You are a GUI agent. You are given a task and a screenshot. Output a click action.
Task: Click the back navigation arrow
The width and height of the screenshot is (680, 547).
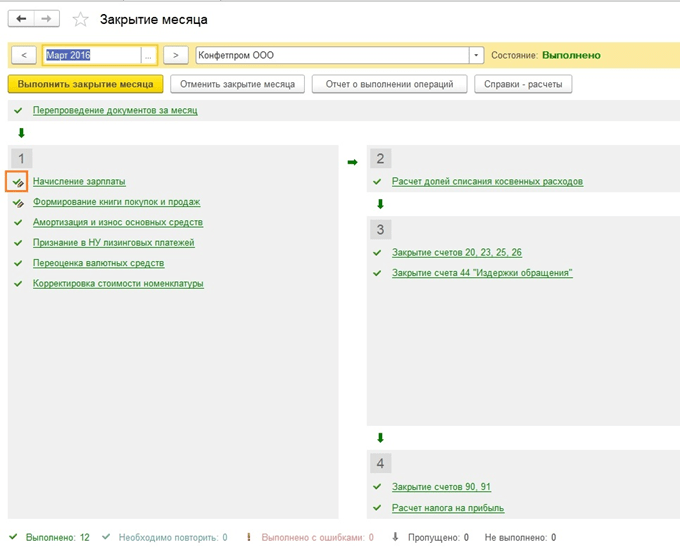[22, 19]
